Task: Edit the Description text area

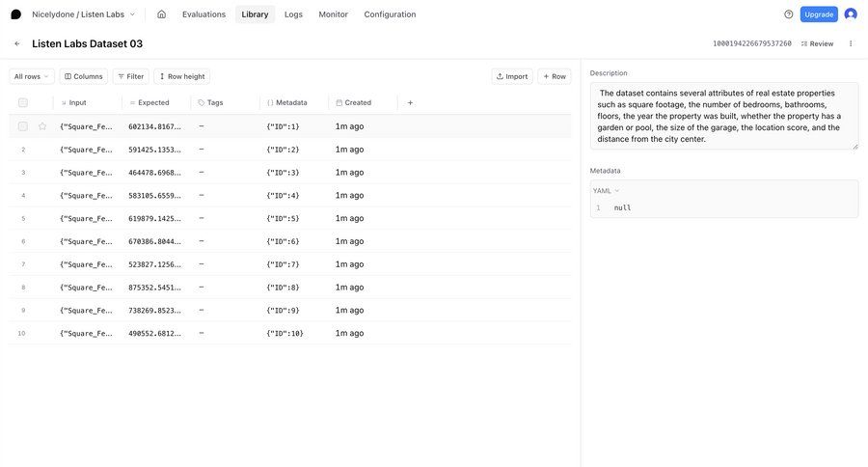Action: coord(724,116)
